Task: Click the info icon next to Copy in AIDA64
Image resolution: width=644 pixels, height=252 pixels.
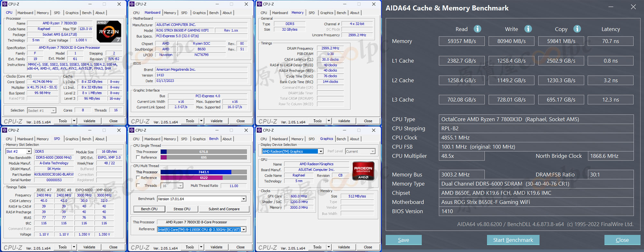Action: [577, 29]
